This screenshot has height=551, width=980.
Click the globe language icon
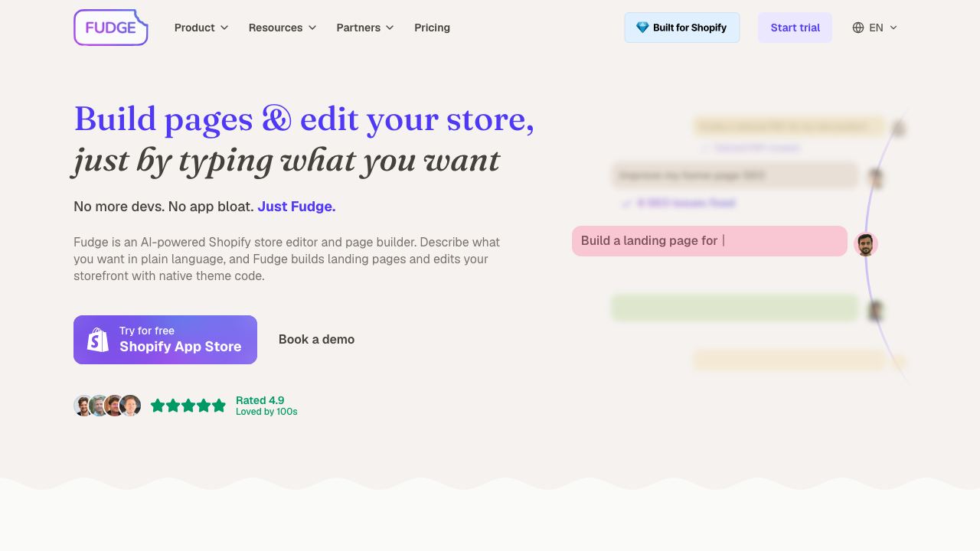[858, 28]
